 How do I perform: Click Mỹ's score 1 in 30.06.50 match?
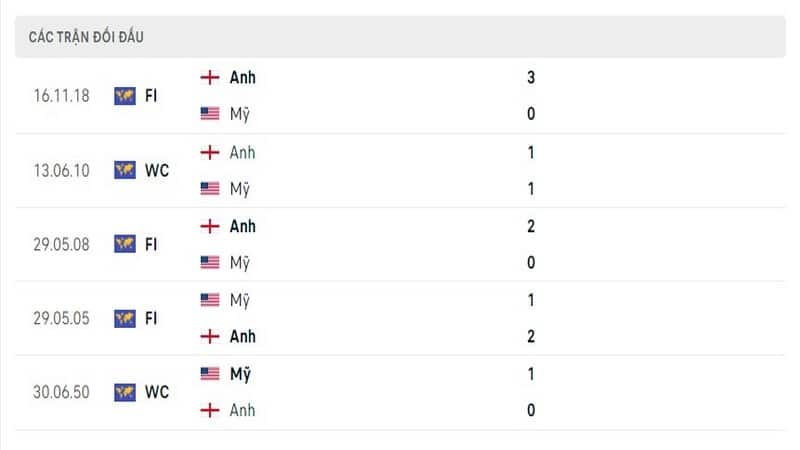pyautogui.click(x=531, y=374)
